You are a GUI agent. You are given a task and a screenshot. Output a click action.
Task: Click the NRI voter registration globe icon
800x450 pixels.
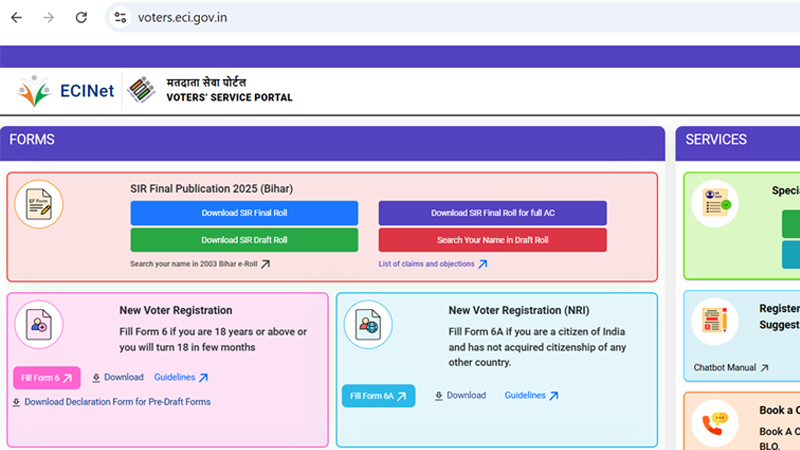368,324
